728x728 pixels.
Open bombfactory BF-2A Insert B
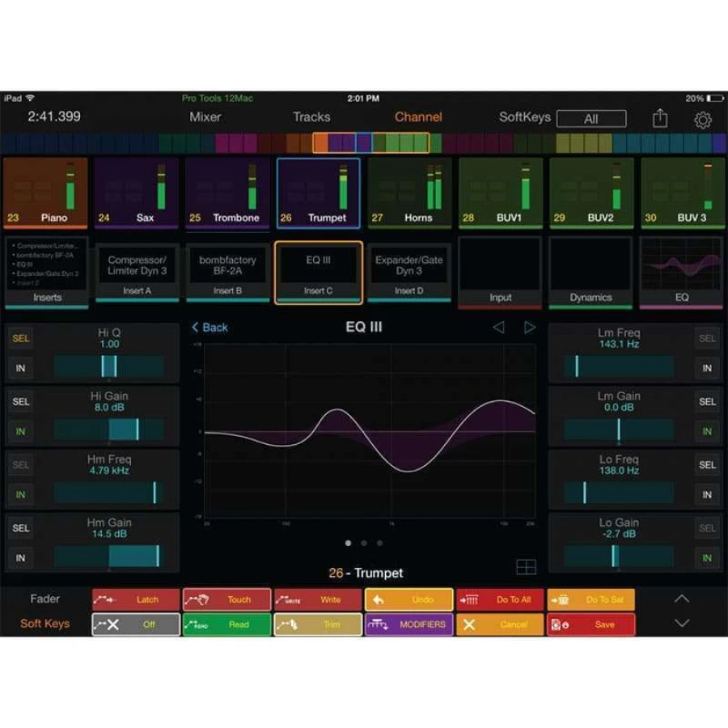click(x=227, y=273)
